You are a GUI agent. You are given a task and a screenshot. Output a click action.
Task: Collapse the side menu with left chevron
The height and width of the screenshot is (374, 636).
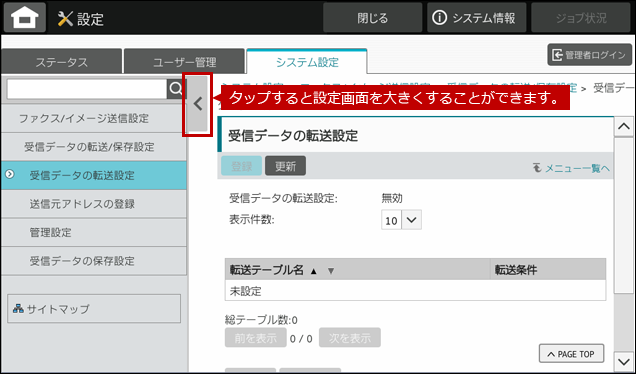point(198,104)
